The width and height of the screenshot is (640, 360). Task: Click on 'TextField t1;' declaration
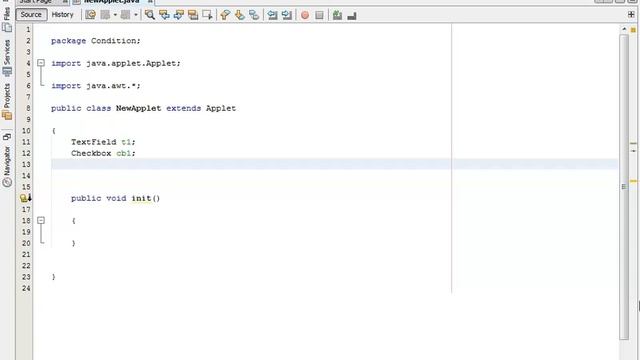click(x=103, y=142)
